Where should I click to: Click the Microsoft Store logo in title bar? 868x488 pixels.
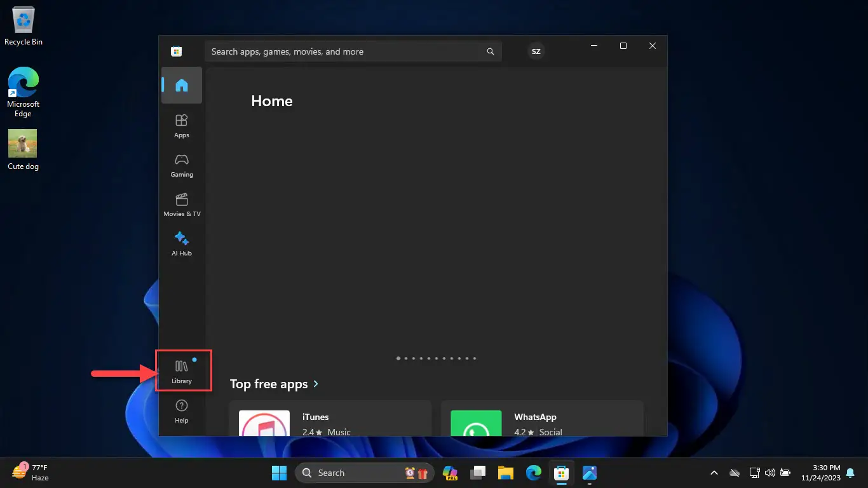click(x=177, y=51)
